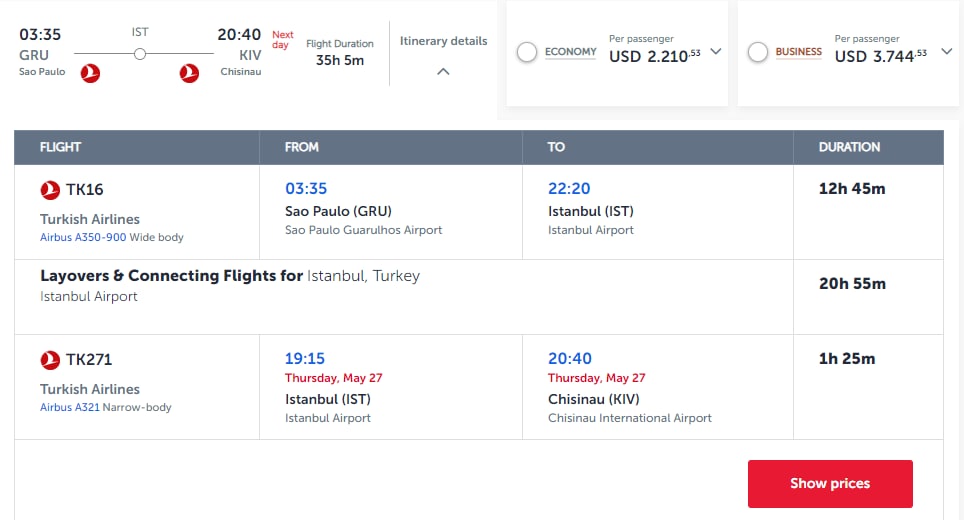964x520 pixels.
Task: Click the ECONOMY fare label
Action: coord(571,52)
